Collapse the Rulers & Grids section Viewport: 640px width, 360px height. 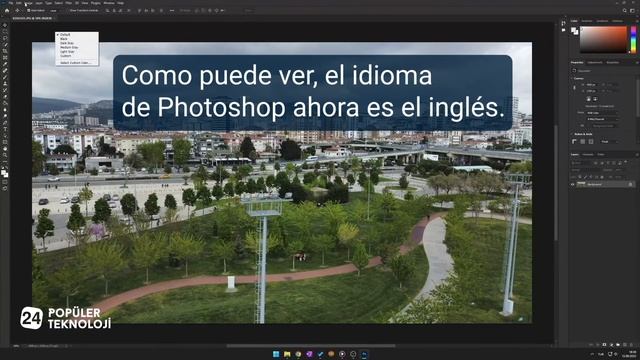(571, 134)
